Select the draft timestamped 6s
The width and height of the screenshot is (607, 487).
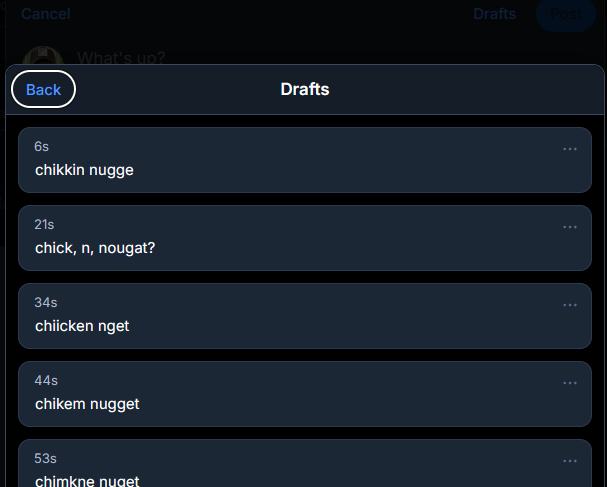click(x=305, y=160)
